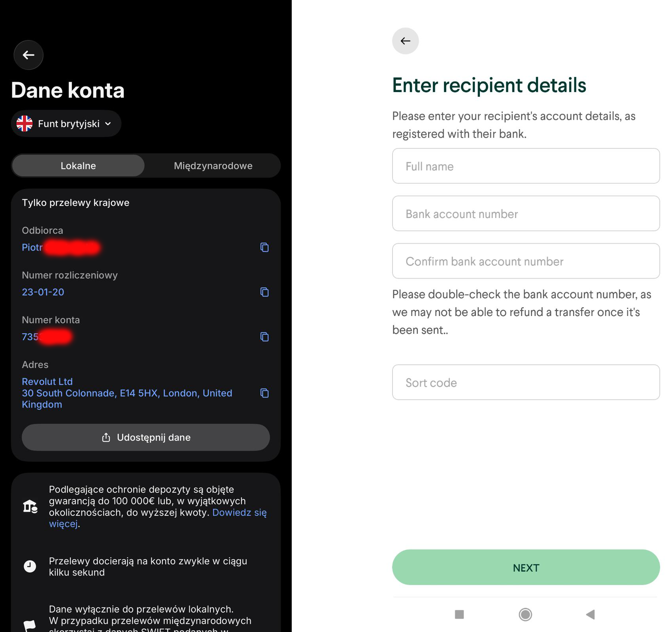Switch to the Lokalne tab
This screenshot has width=672, height=632.
78,166
